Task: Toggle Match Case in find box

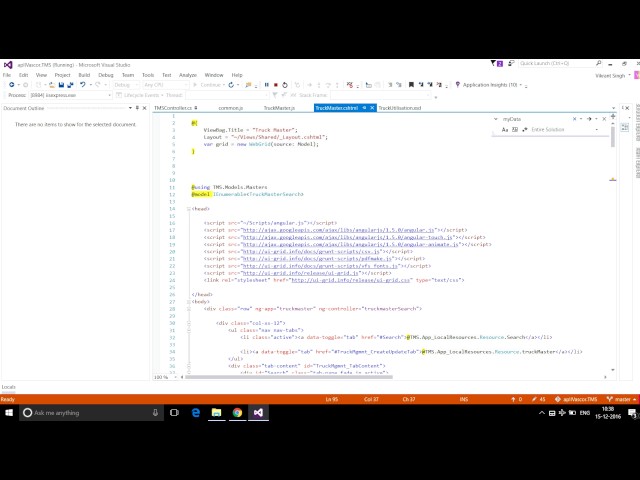Action: coord(505,129)
